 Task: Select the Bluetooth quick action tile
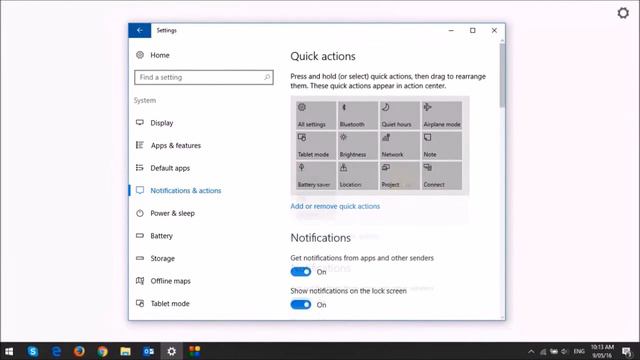358,116
